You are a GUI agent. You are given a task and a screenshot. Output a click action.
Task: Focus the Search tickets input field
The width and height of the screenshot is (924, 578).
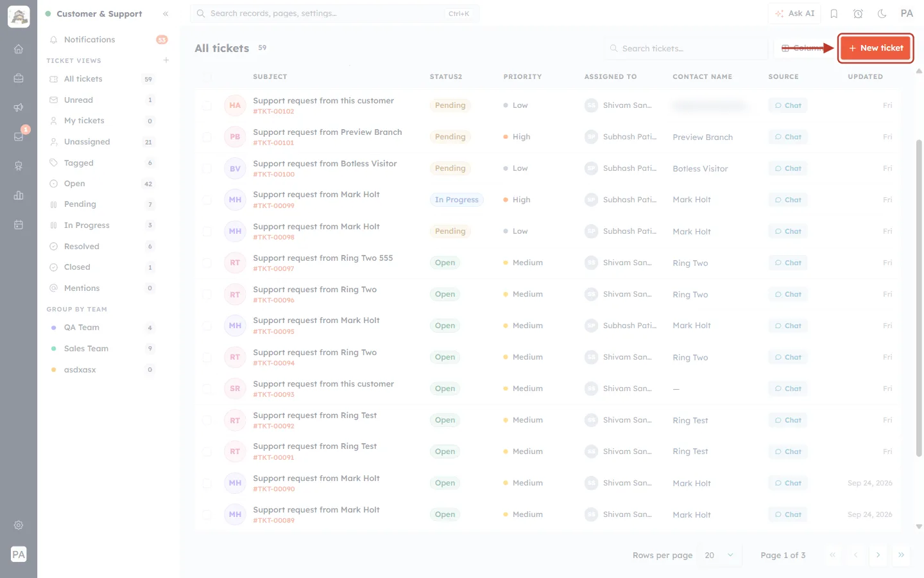pyautogui.click(x=685, y=48)
